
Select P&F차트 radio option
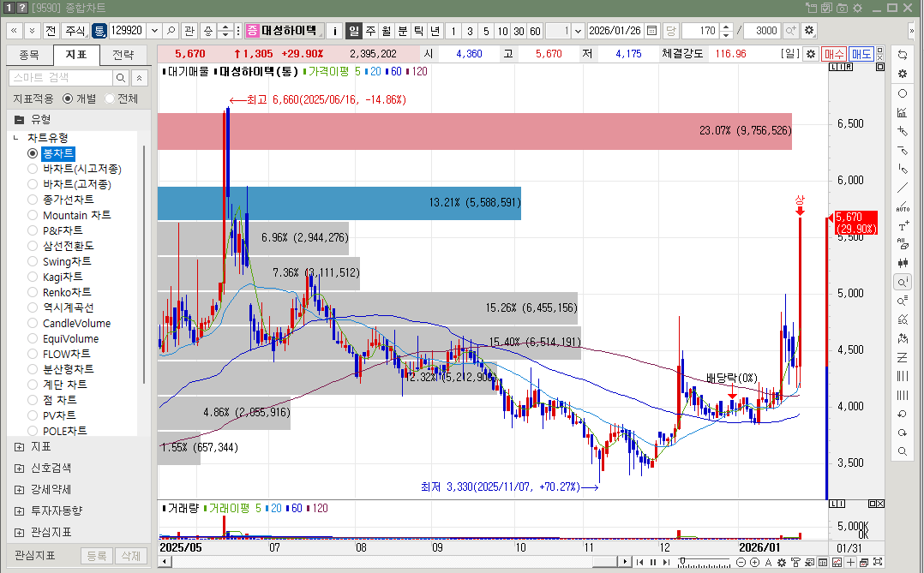33,230
